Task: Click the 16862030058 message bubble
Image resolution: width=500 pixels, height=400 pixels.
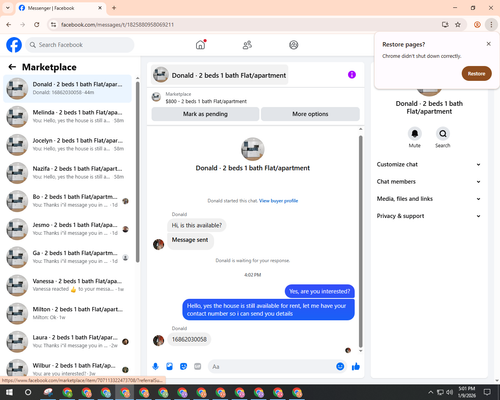Action: (189, 339)
